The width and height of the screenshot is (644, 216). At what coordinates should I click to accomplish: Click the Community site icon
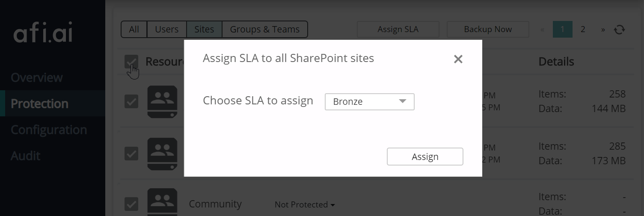(162, 202)
